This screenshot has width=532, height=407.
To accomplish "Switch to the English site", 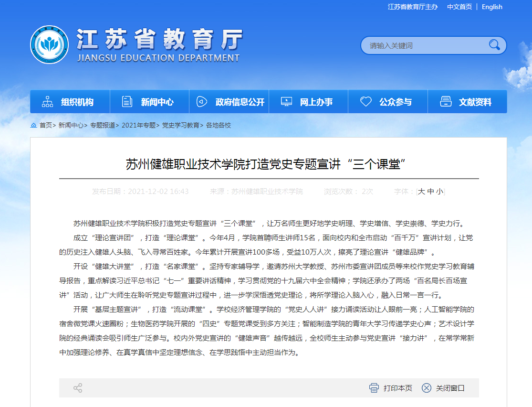I will pyautogui.click(x=492, y=7).
